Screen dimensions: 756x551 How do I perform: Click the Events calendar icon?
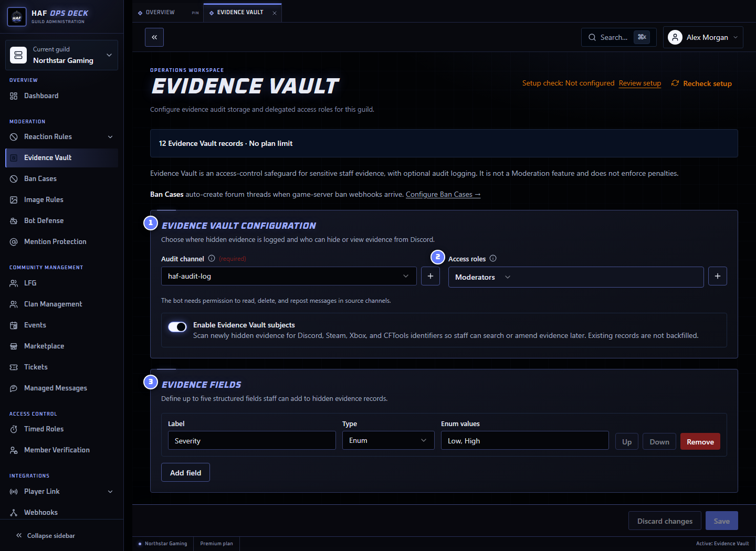pos(14,325)
